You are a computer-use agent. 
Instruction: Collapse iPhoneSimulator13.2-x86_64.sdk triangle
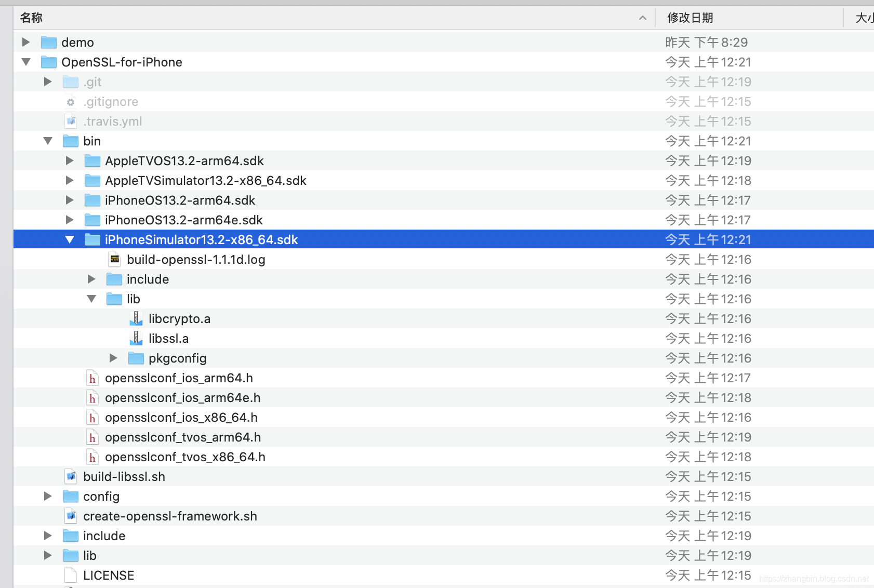tap(70, 239)
